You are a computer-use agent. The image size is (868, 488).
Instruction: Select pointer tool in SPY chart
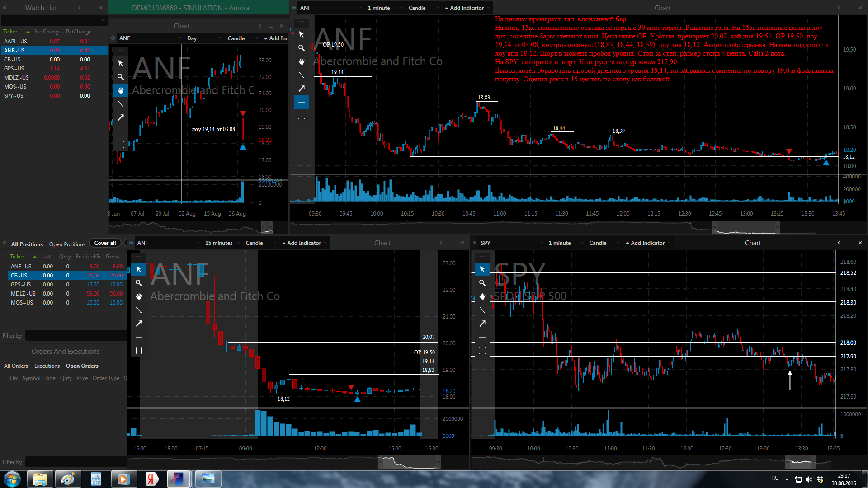click(x=482, y=269)
